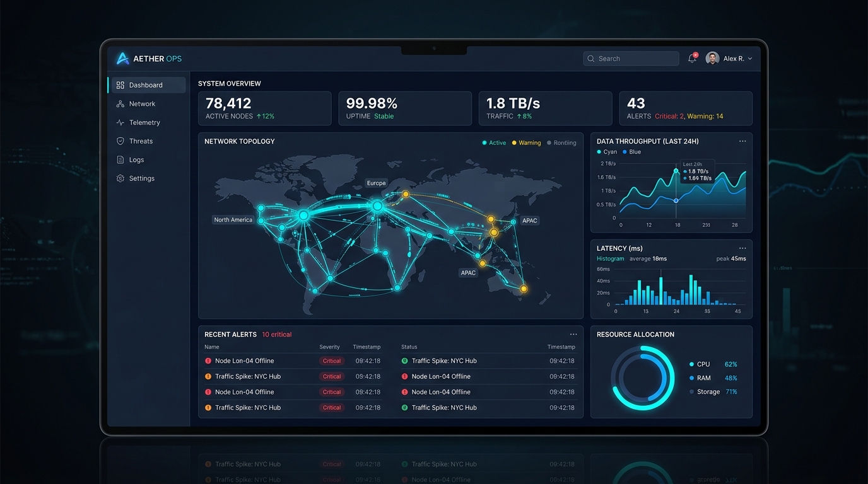
Task: Open the 43 Alerts summary card
Action: 686,108
